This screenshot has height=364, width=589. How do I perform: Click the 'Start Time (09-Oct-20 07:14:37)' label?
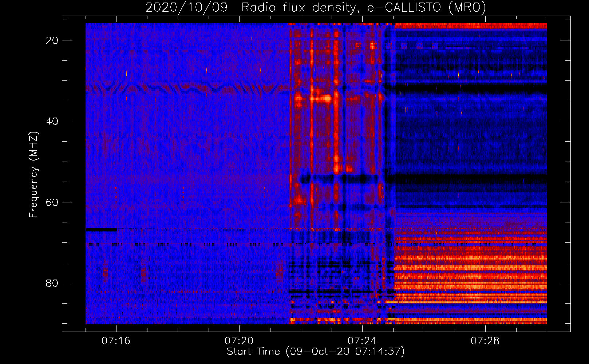click(316, 352)
